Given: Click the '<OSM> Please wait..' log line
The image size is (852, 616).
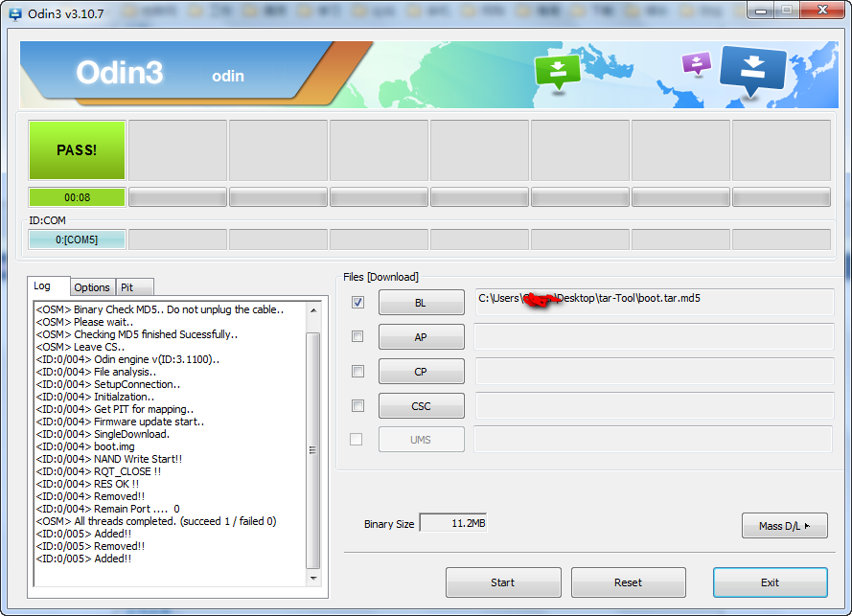Looking at the screenshot, I should coord(84,322).
